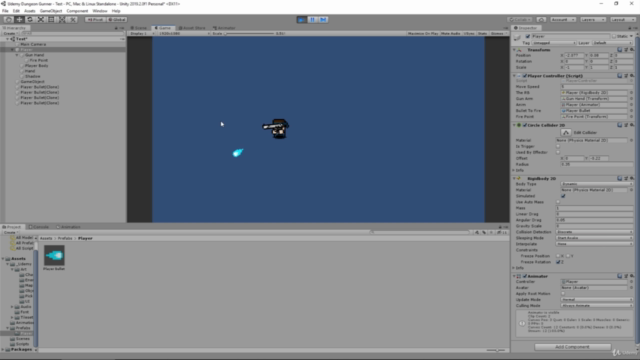The width and height of the screenshot is (640, 360).
Task: Open Interpolate dropdown
Action: coord(594,244)
